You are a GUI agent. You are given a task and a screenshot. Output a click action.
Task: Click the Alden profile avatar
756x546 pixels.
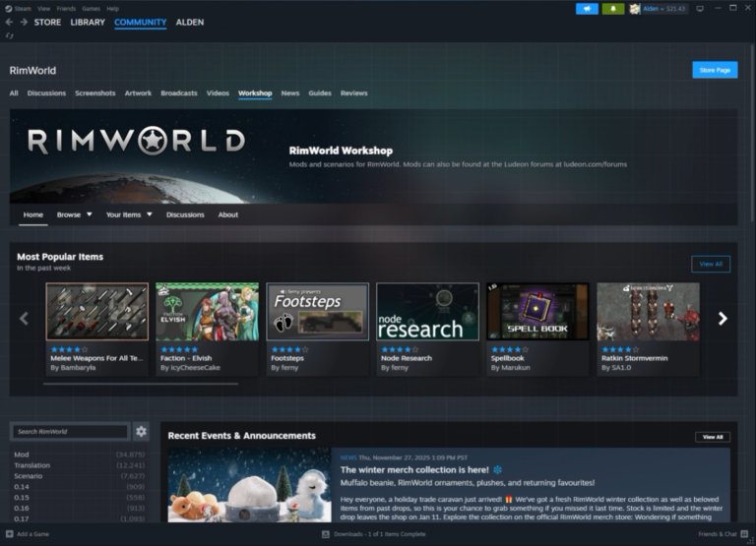tap(635, 9)
